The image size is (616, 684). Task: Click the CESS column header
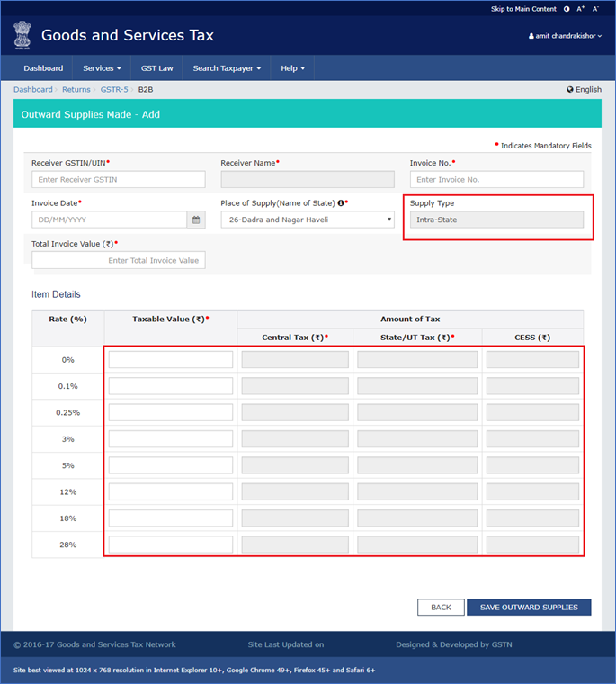(532, 337)
